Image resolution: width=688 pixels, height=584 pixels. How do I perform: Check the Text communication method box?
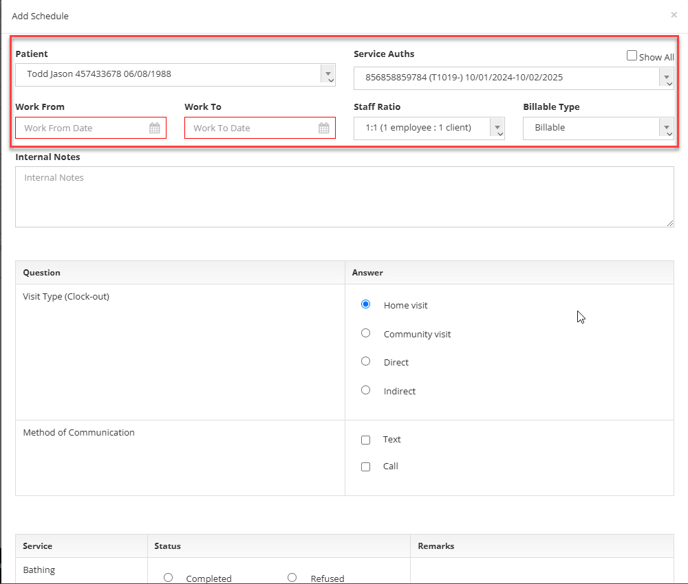point(366,440)
